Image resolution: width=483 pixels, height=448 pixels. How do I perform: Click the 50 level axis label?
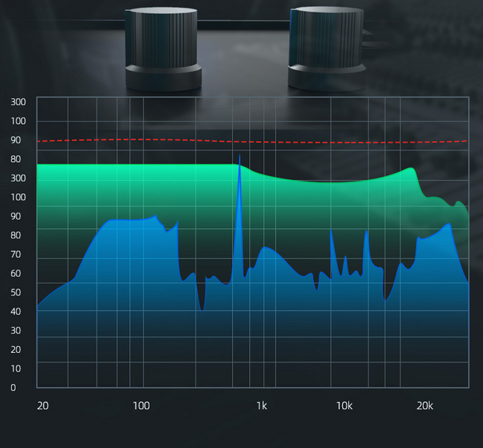(x=16, y=293)
